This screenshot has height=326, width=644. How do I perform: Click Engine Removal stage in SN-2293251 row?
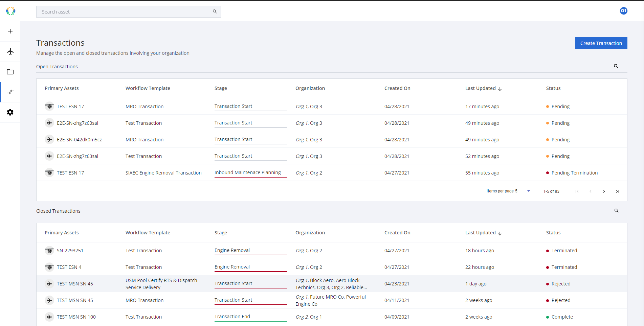pyautogui.click(x=232, y=250)
